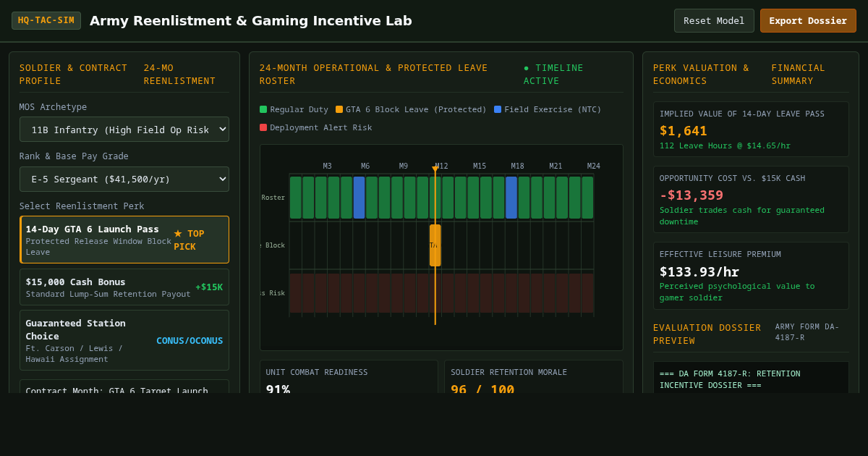Select the 14-Day GTA 6 Launch Pass perk

[x=124, y=240]
